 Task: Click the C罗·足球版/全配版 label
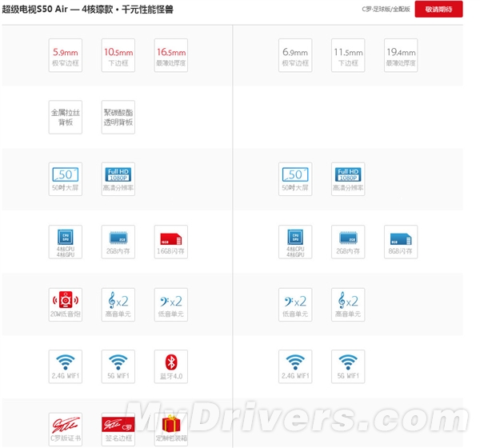point(386,9)
